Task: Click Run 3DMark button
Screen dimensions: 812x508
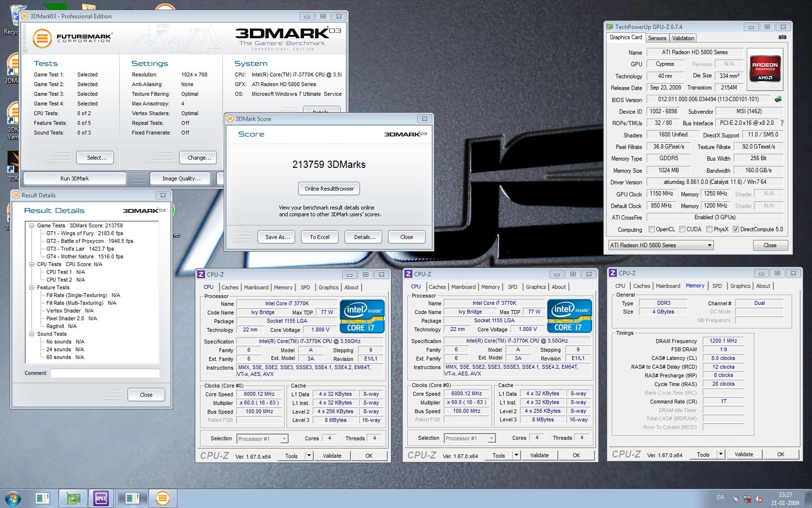Action: pyautogui.click(x=74, y=179)
